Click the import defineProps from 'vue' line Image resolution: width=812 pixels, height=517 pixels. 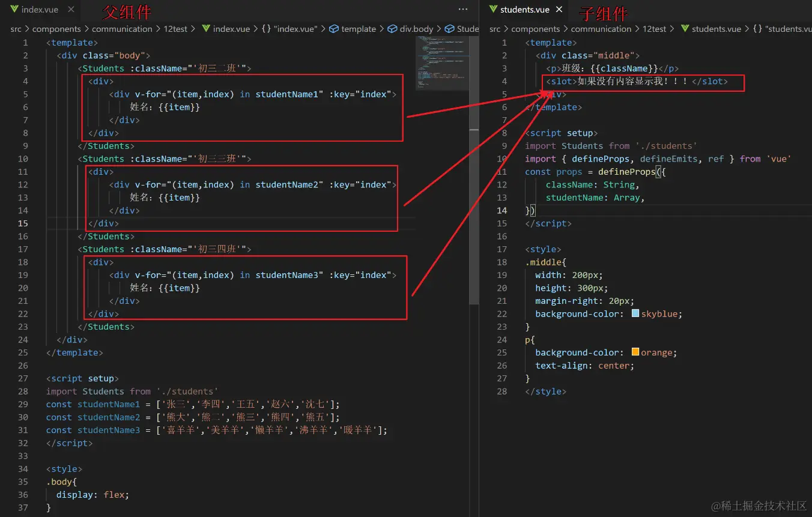point(658,159)
